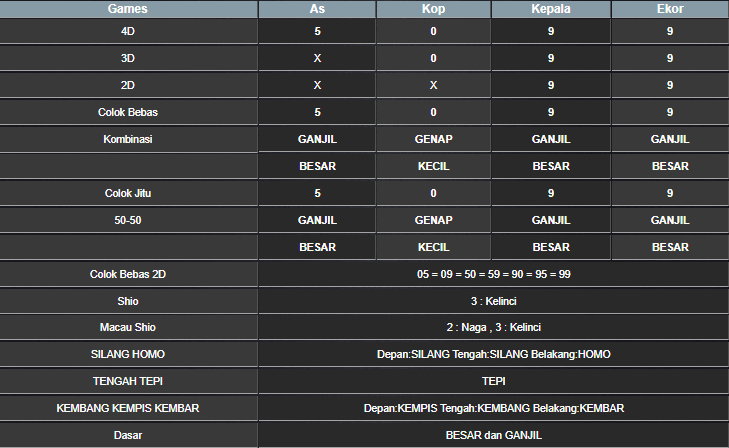
Task: Click the X in 3D As cell
Action: click(x=317, y=58)
